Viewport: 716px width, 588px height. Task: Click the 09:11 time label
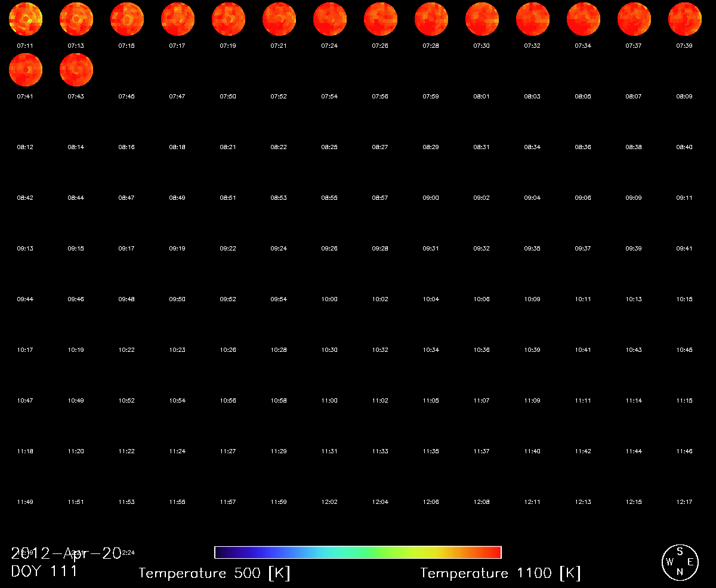pos(684,197)
